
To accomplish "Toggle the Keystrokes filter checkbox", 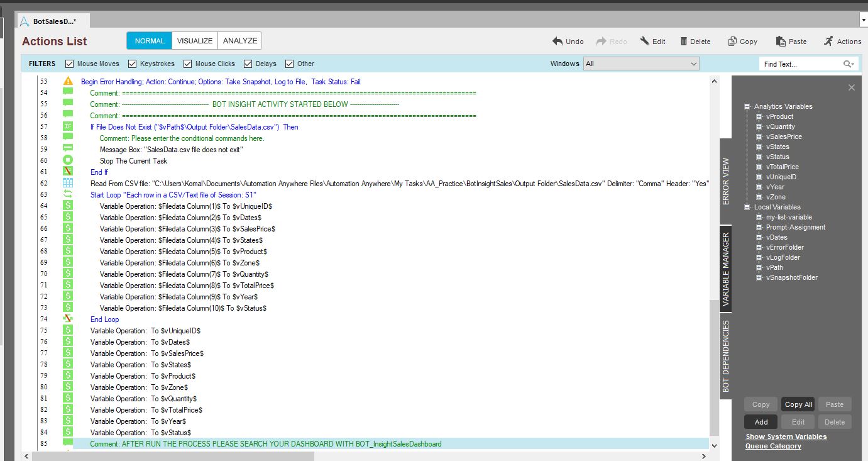I will pos(133,64).
